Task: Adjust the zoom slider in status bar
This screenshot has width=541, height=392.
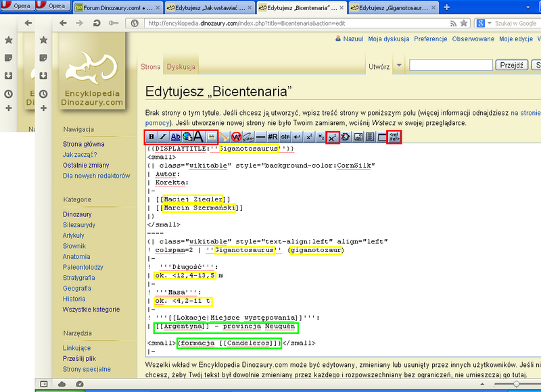Action: click(x=516, y=384)
